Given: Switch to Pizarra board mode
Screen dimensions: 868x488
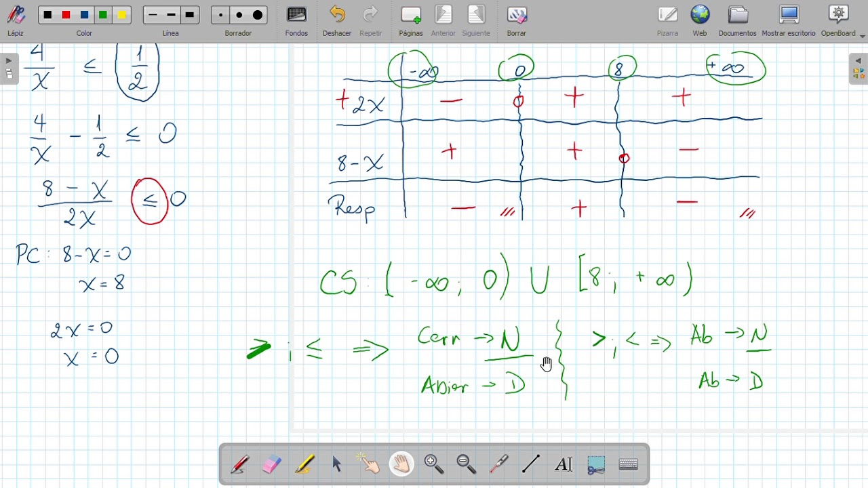Looking at the screenshot, I should (667, 20).
